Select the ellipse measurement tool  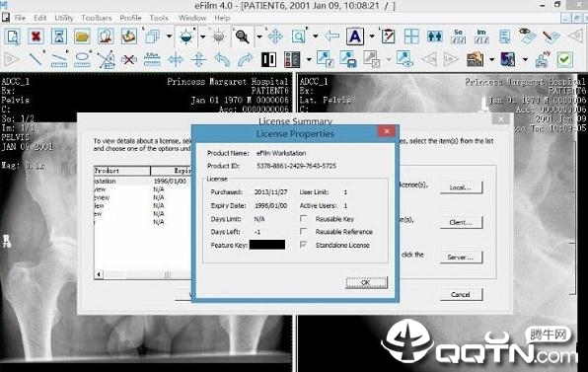click(82, 59)
